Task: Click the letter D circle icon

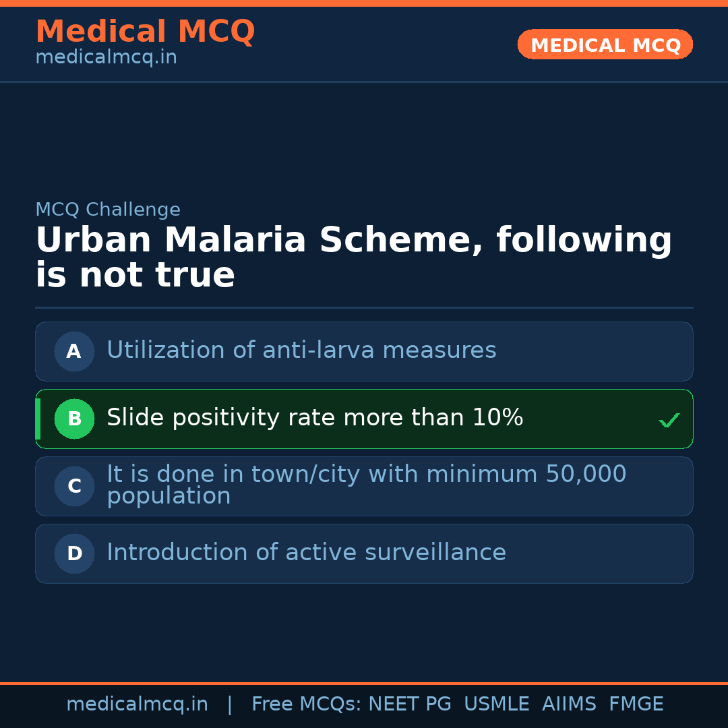Action: [x=74, y=553]
